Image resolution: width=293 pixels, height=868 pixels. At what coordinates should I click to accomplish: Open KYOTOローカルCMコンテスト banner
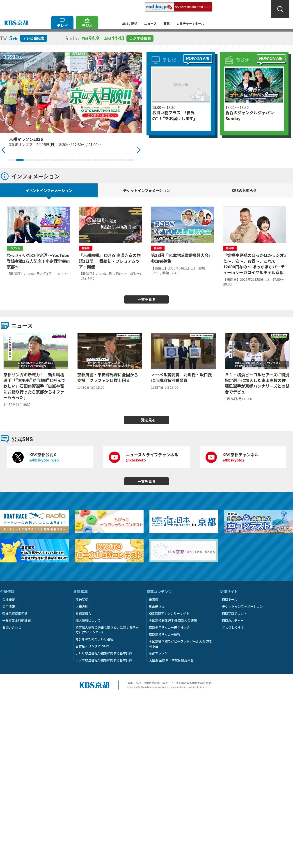109,551
